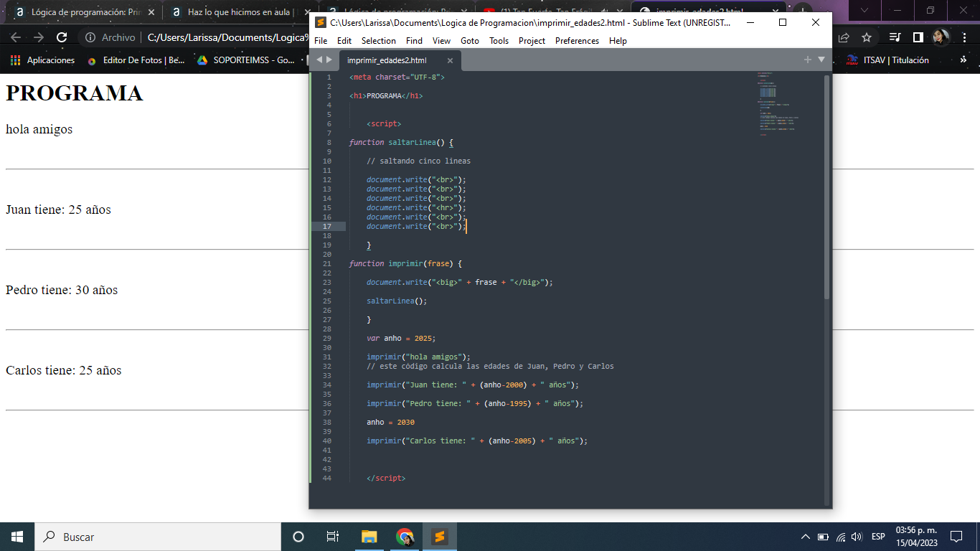Open the Find menu
Screen dimensions: 980x551
(x=414, y=41)
